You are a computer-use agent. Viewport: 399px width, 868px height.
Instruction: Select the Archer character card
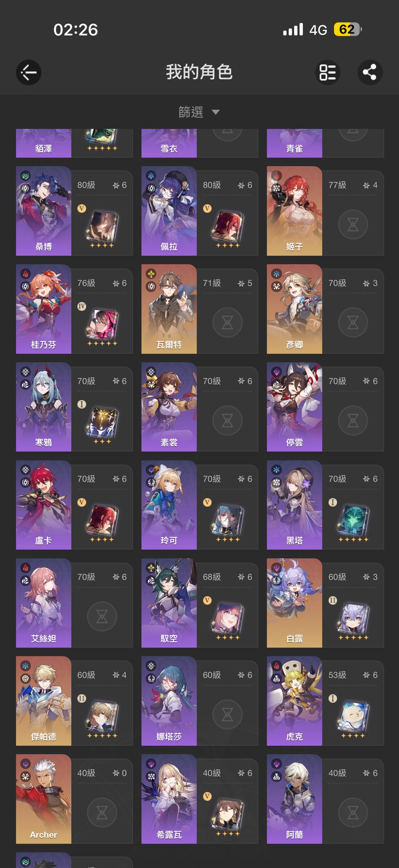(x=74, y=799)
